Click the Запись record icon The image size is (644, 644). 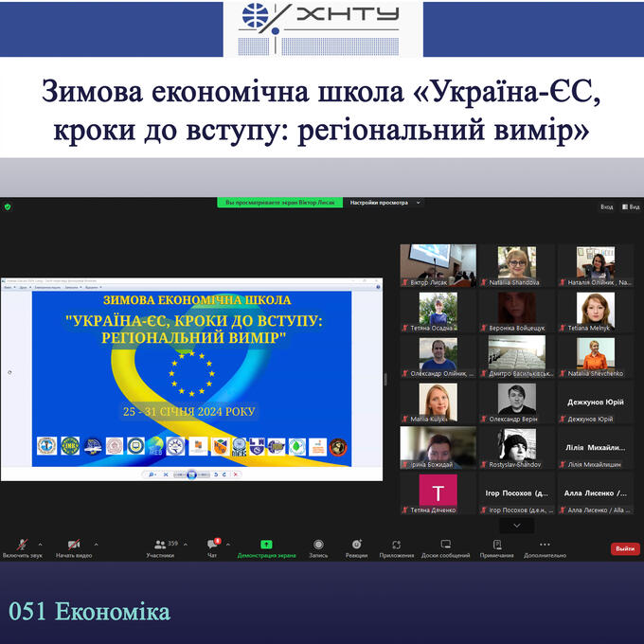pyautogui.click(x=318, y=547)
